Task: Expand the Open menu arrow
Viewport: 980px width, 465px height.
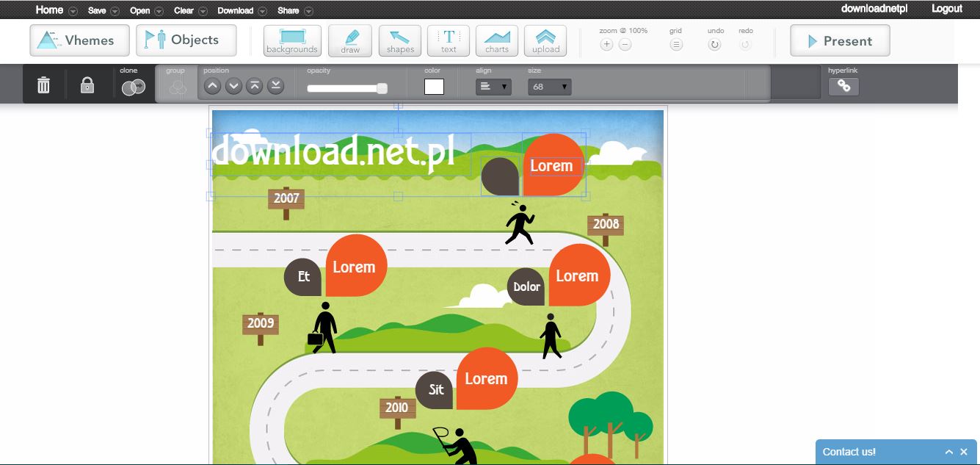Action: click(159, 11)
